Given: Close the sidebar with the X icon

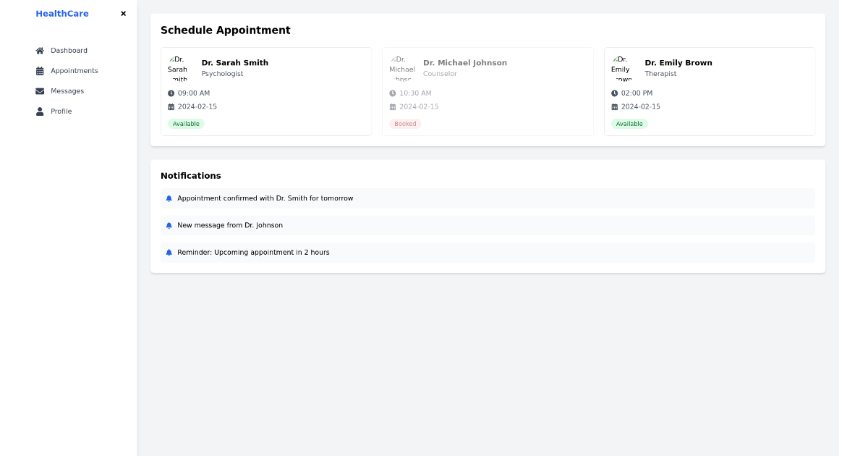Looking at the screenshot, I should 123,14.
